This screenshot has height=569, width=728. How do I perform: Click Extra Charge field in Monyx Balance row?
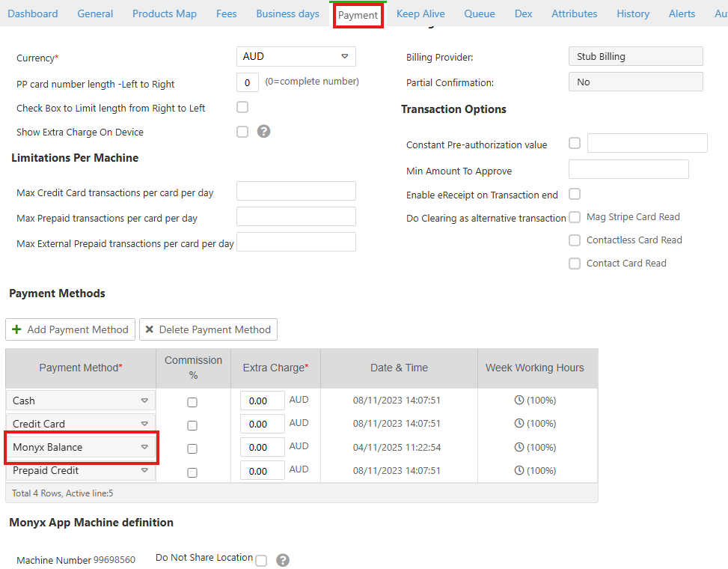(x=263, y=447)
